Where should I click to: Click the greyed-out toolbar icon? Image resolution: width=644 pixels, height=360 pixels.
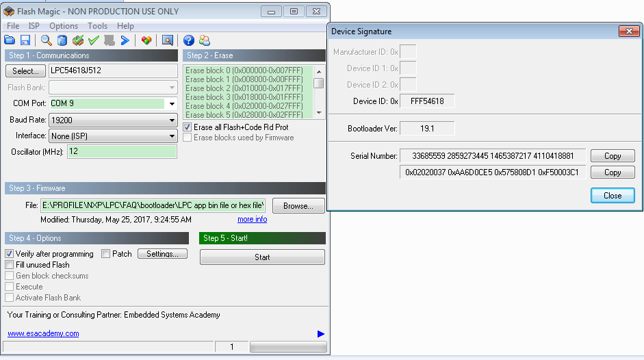(110, 40)
